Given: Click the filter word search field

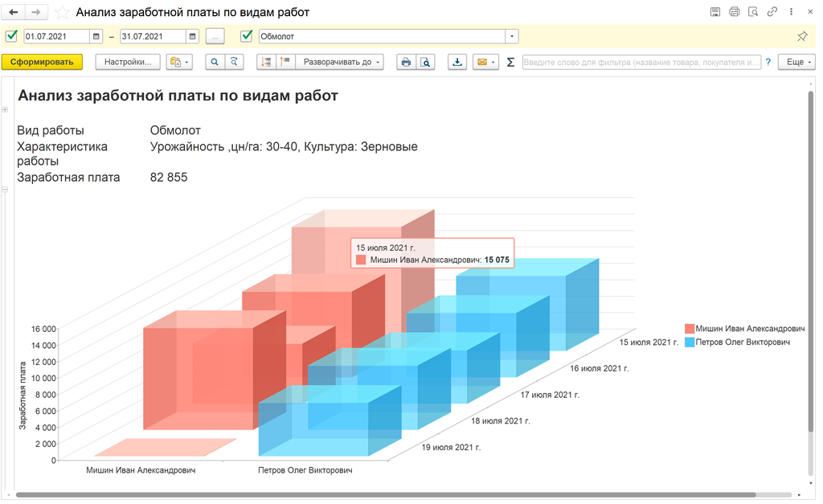Looking at the screenshot, I should (x=641, y=62).
